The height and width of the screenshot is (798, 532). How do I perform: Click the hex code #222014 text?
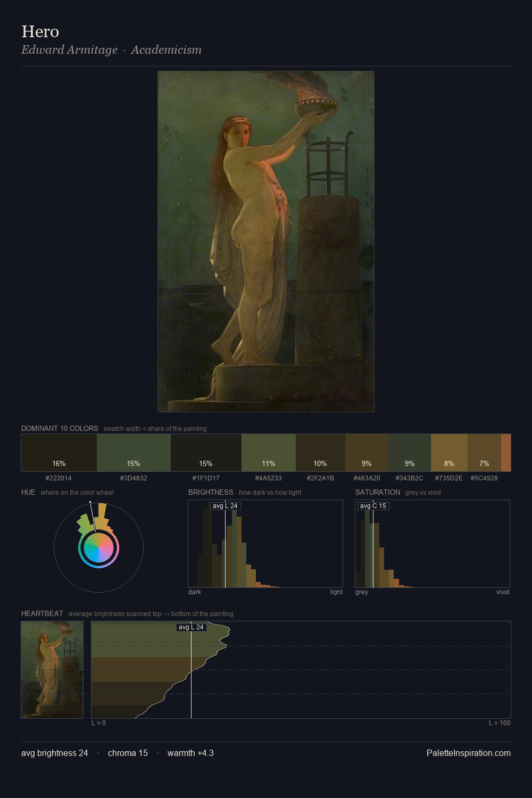tap(59, 478)
